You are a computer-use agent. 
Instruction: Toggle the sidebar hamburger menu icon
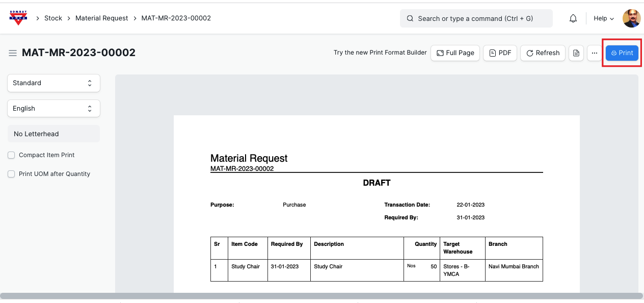coord(12,53)
